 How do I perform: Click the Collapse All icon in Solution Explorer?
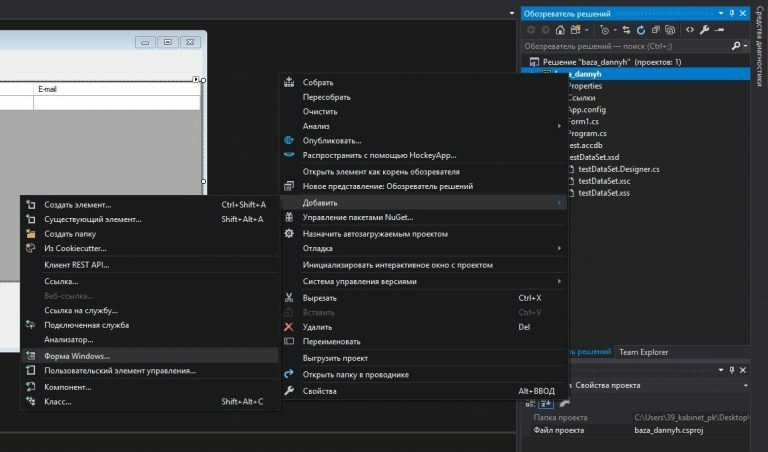click(x=655, y=30)
